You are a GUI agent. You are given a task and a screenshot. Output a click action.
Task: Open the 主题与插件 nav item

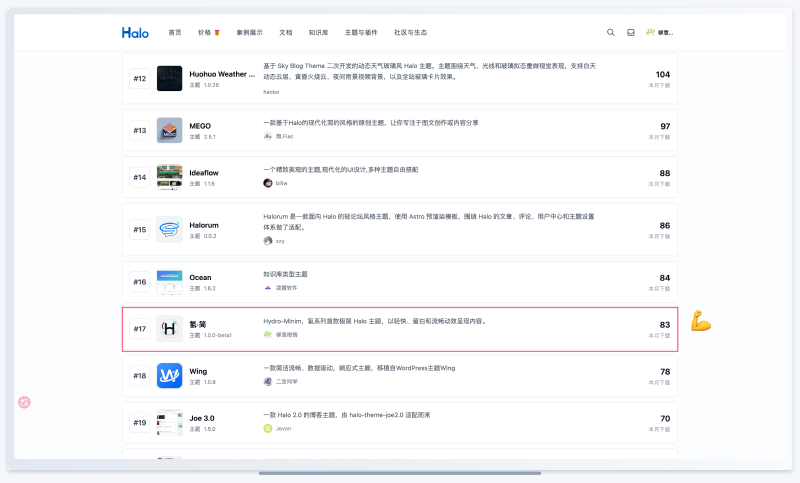point(361,32)
